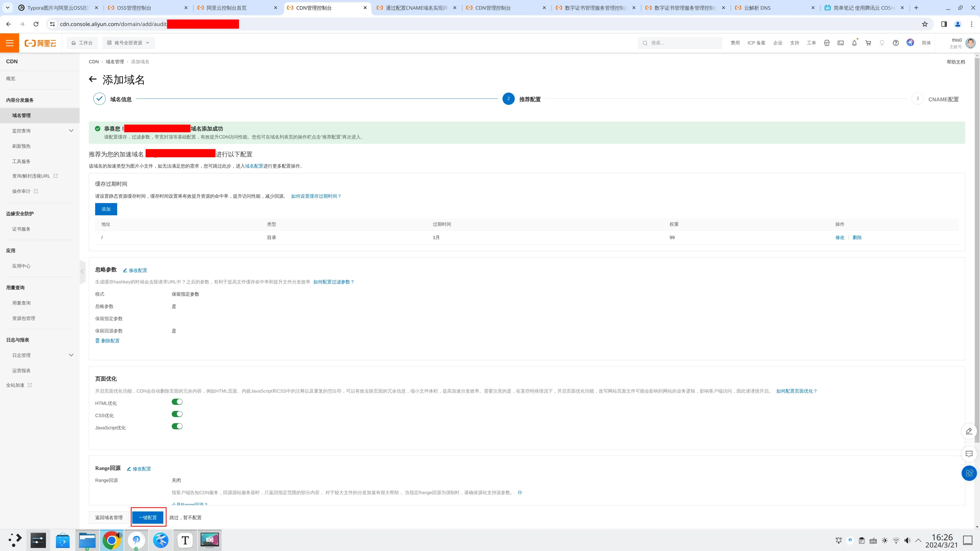Open the floating chat feedback icon
The width and height of the screenshot is (980, 551).
coord(969,454)
